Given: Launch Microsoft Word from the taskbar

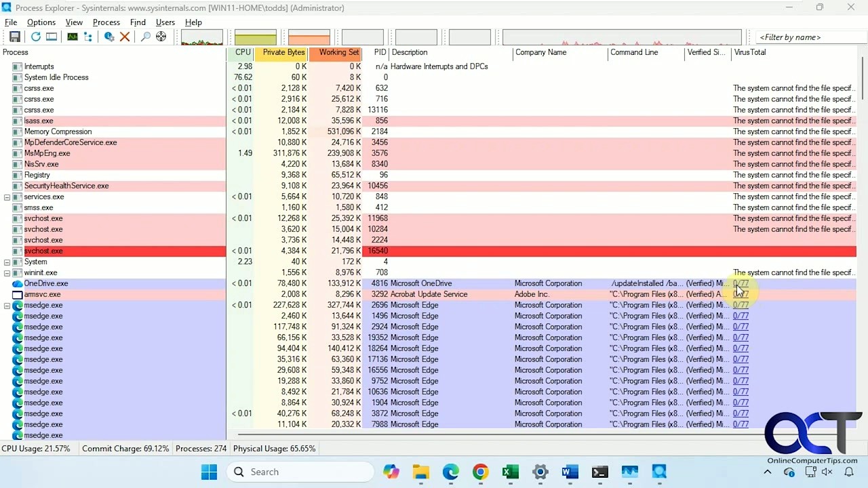Looking at the screenshot, I should pos(570,471).
